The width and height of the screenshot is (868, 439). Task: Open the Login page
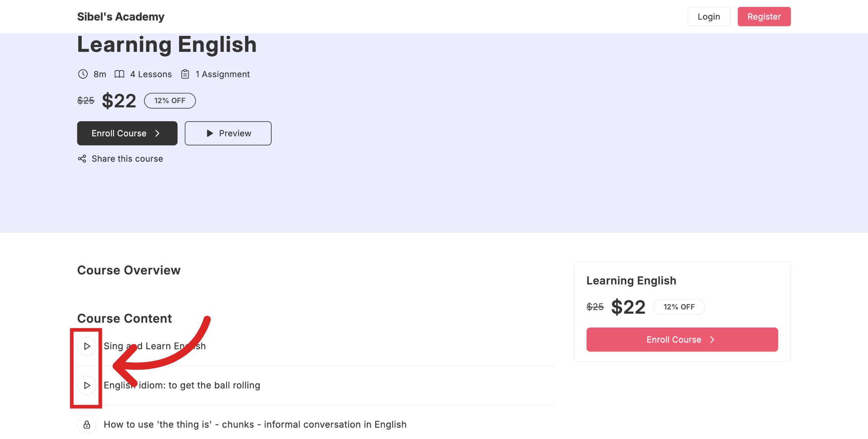coord(709,16)
